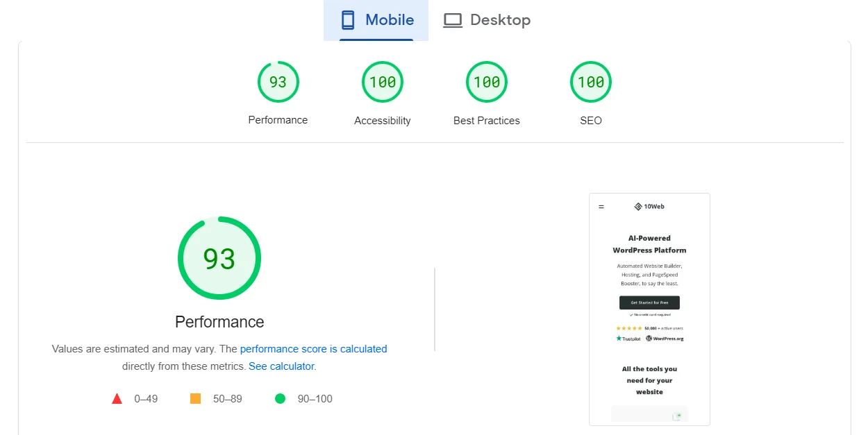Switch to the Desktop tab
Viewport: 868px width, 435px height.
click(x=487, y=20)
